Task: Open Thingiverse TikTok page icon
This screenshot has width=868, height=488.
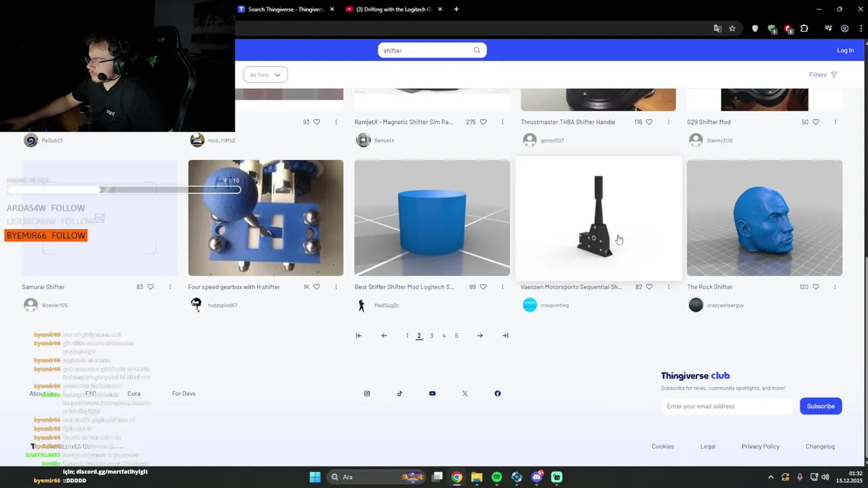Action: (x=399, y=393)
